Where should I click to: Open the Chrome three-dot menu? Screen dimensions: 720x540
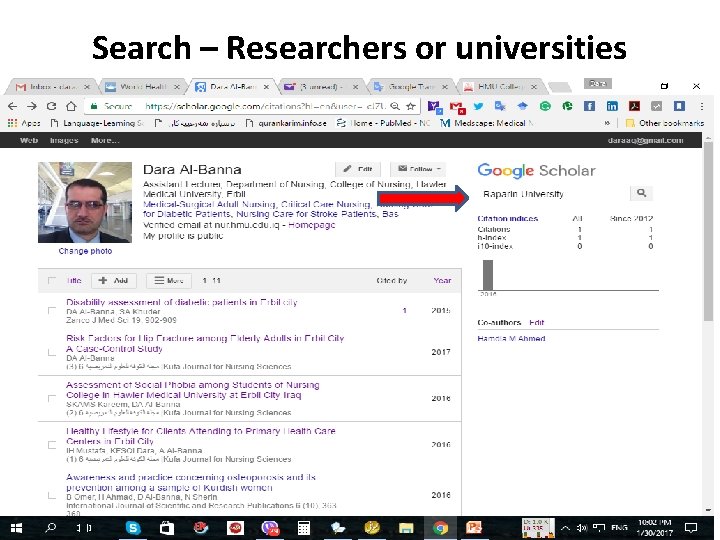(x=702, y=107)
